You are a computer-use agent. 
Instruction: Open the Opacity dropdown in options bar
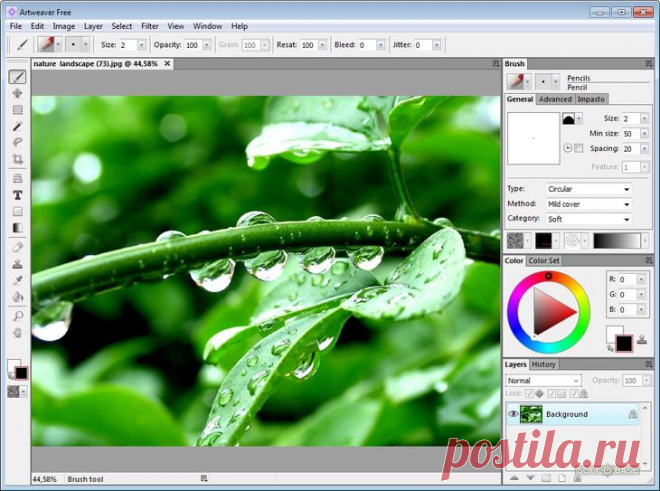[x=207, y=45]
